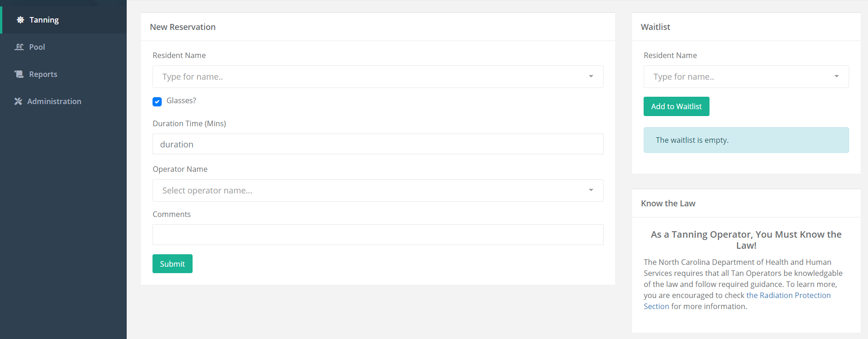Click the Pool swimmer icon

(x=19, y=47)
